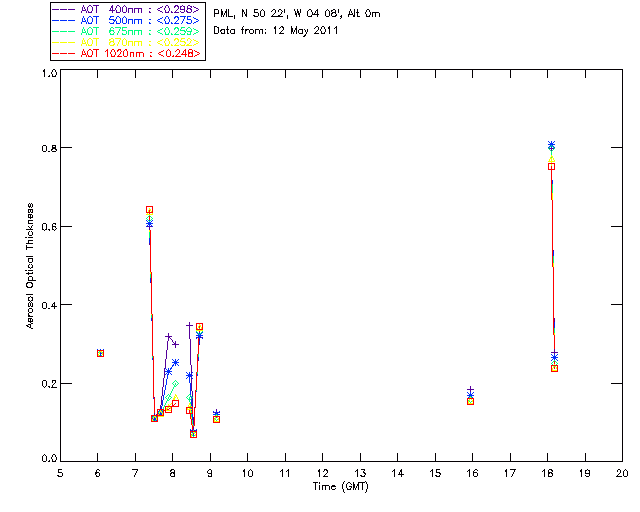The height and width of the screenshot is (512, 640).
Task: Click the Time (GMT) axis title
Action: (340, 487)
